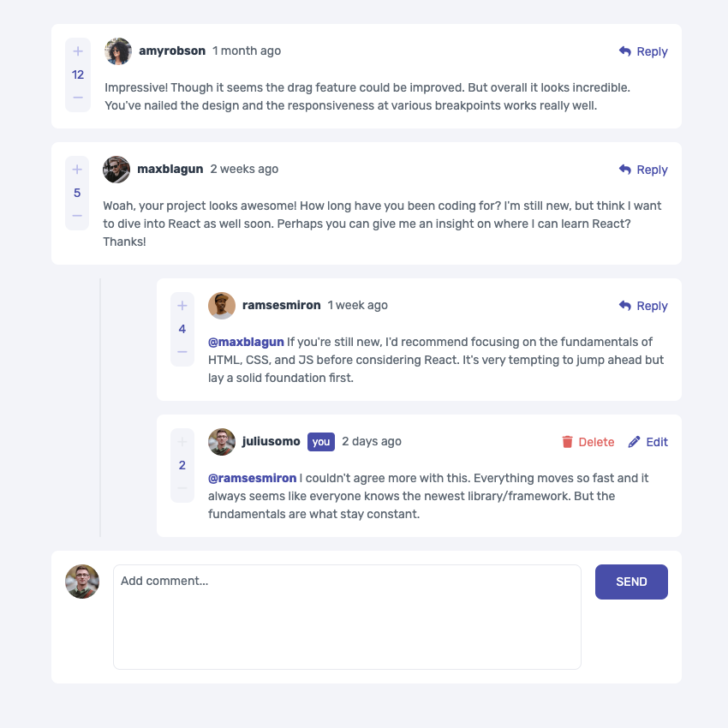Image resolution: width=728 pixels, height=728 pixels.
Task: Click the plus icon to upvote amyrobson's comment
Action: point(77,51)
